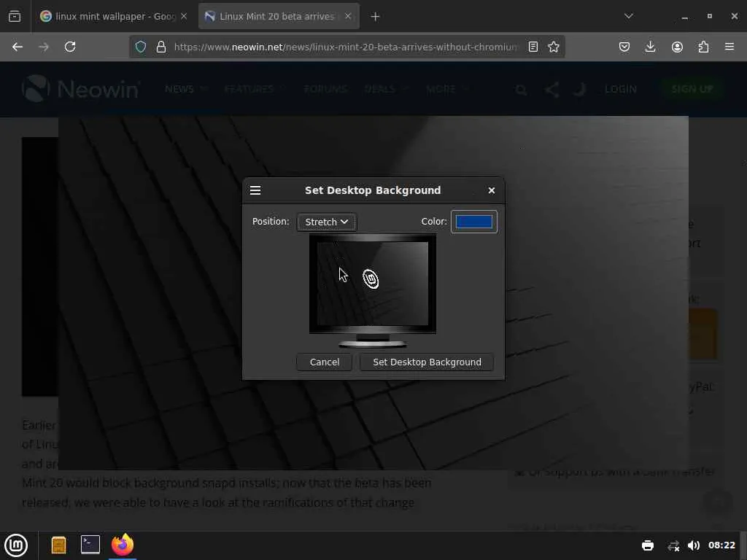The image size is (747, 560).
Task: Open the printer tray icon
Action: (648, 545)
